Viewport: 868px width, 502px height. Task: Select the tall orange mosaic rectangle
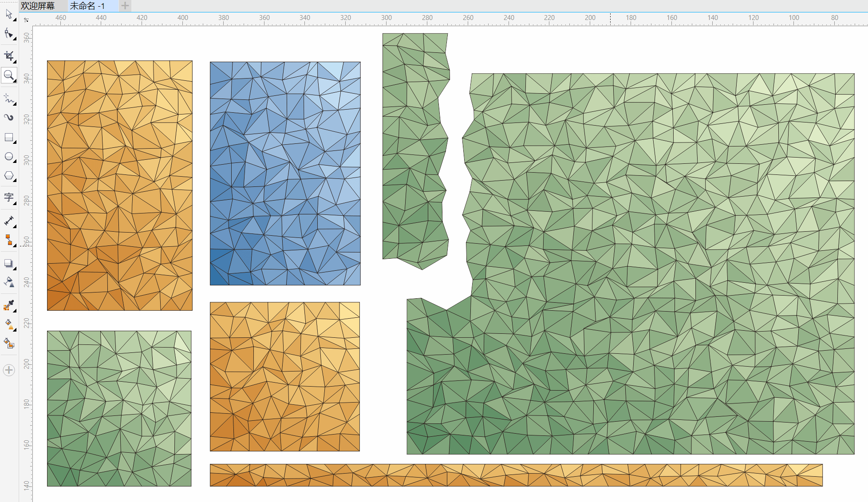click(x=120, y=186)
